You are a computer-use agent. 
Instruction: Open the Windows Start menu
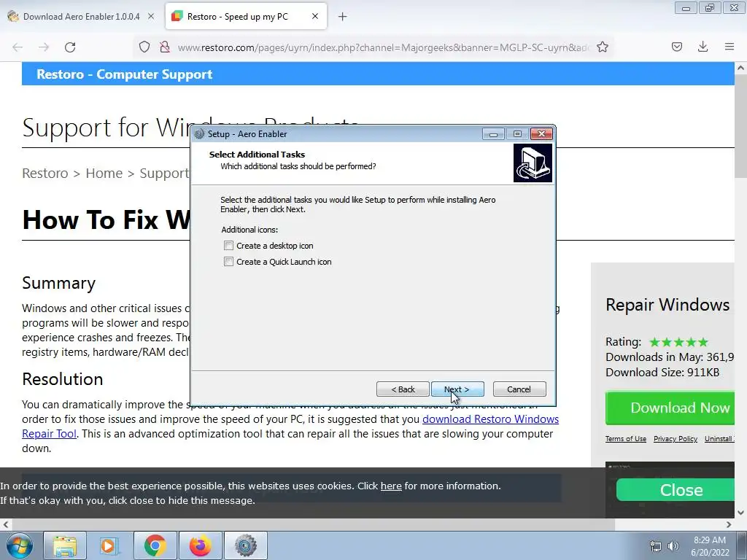coord(19,545)
